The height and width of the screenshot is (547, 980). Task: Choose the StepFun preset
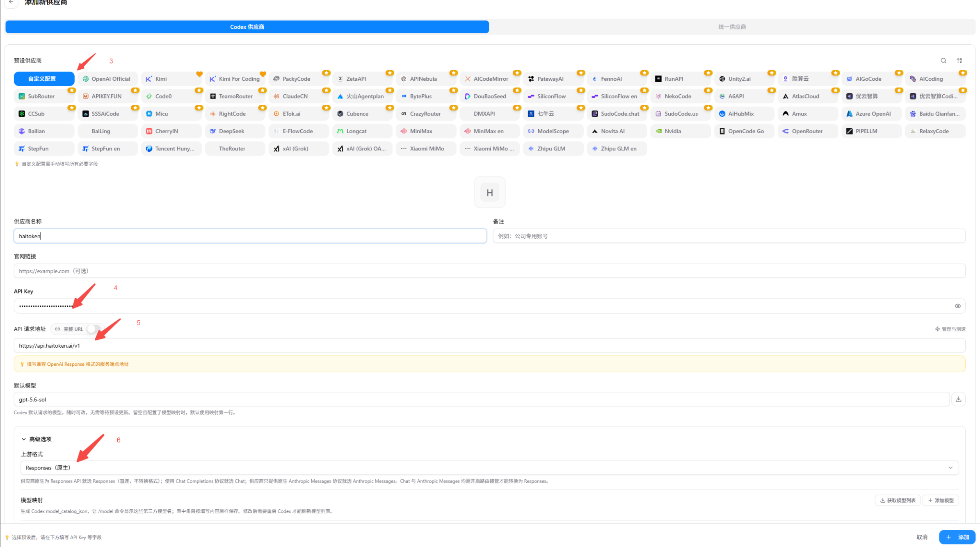click(44, 148)
